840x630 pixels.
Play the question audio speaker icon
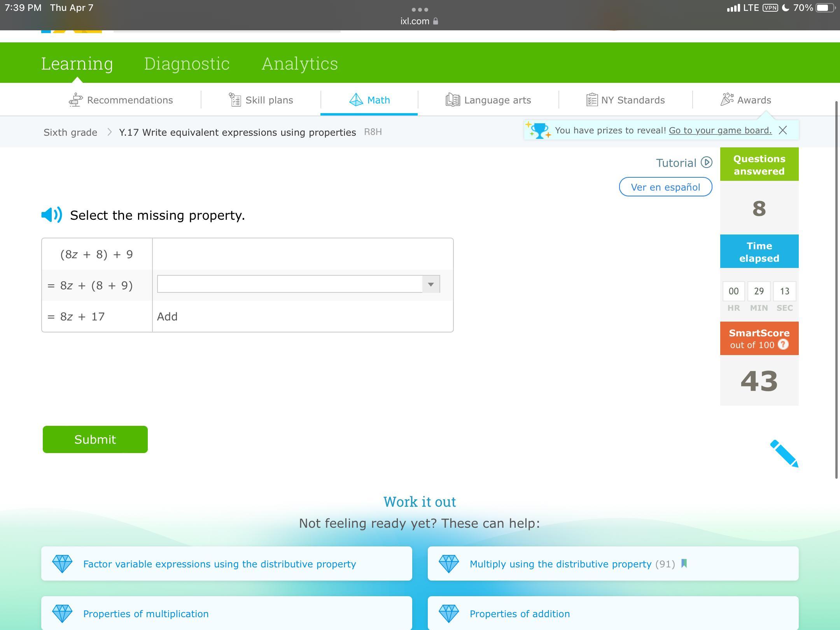click(51, 215)
